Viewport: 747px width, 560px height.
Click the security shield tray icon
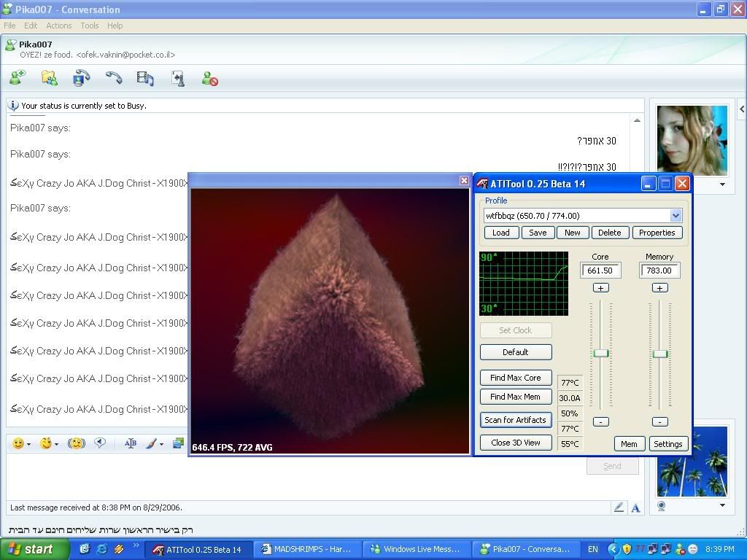627,549
